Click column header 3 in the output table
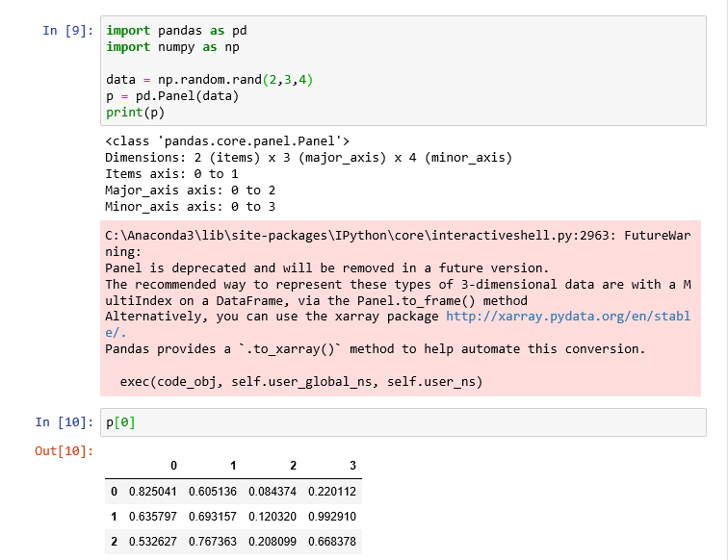The width and height of the screenshot is (728, 560). click(352, 466)
